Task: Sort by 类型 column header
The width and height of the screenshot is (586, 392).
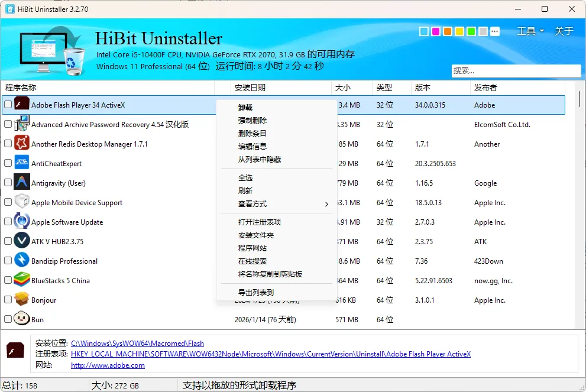Action: tap(392, 88)
